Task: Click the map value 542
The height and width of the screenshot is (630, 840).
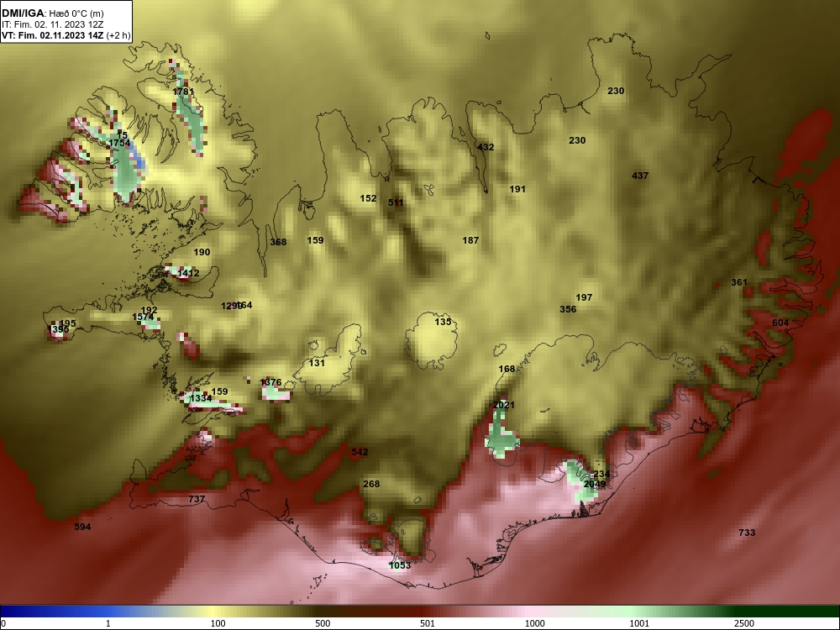Action: point(360,452)
